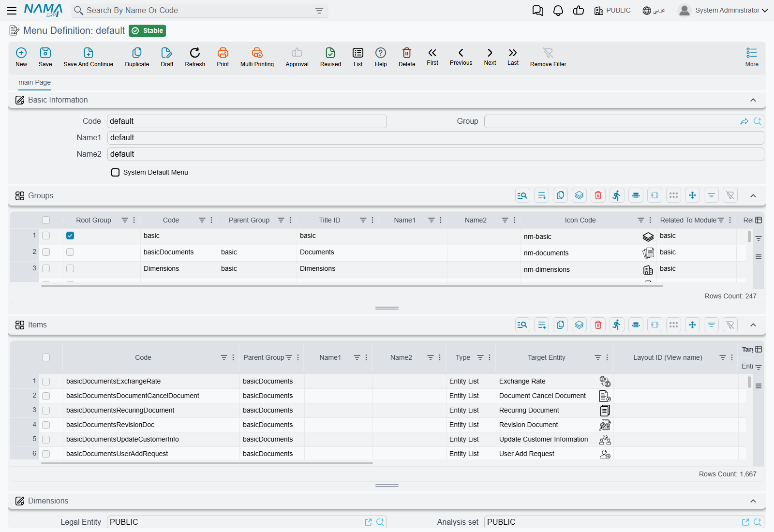Open the List view
Image resolution: width=774 pixels, height=532 pixels.
point(358,57)
